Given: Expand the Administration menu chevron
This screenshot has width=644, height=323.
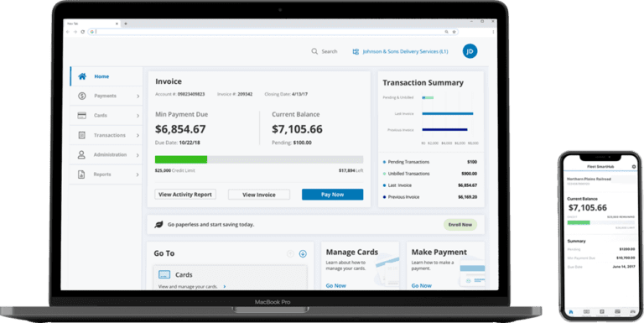Looking at the screenshot, I should (138, 155).
